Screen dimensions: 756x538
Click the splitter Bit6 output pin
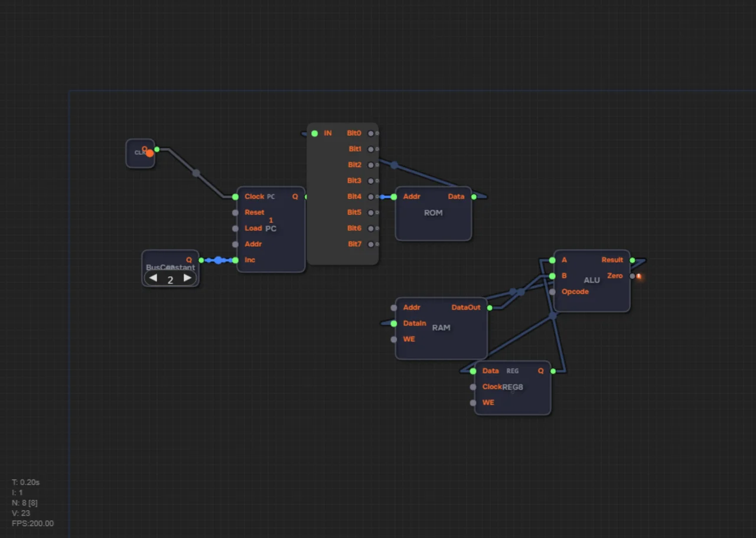pos(371,229)
